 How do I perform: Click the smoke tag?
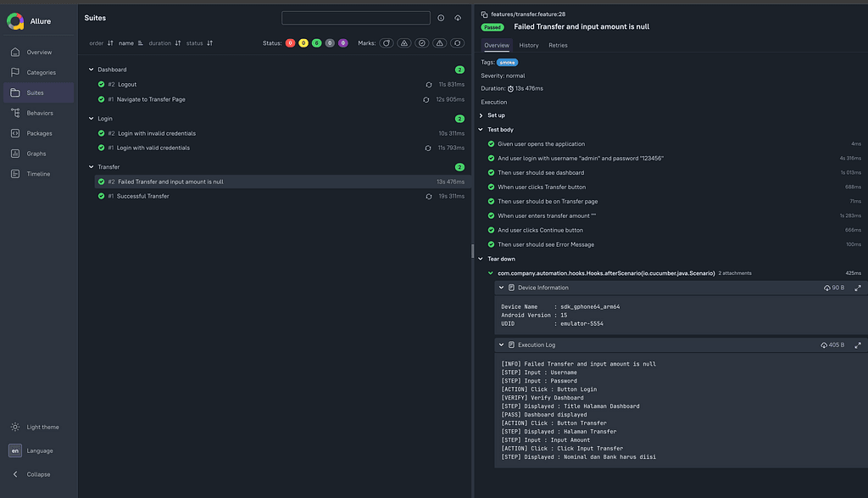[507, 63]
